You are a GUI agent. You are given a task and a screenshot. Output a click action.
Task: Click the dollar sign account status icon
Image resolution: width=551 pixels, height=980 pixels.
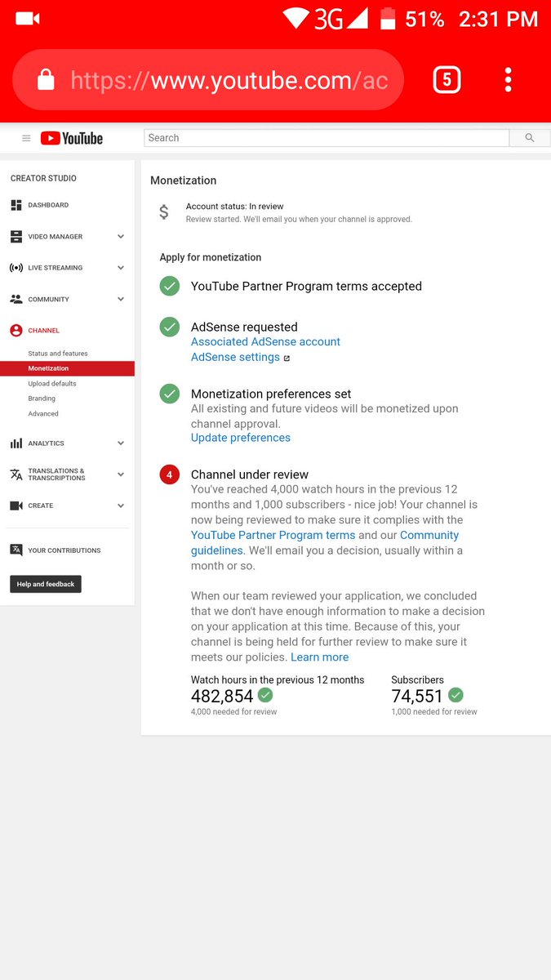click(164, 212)
